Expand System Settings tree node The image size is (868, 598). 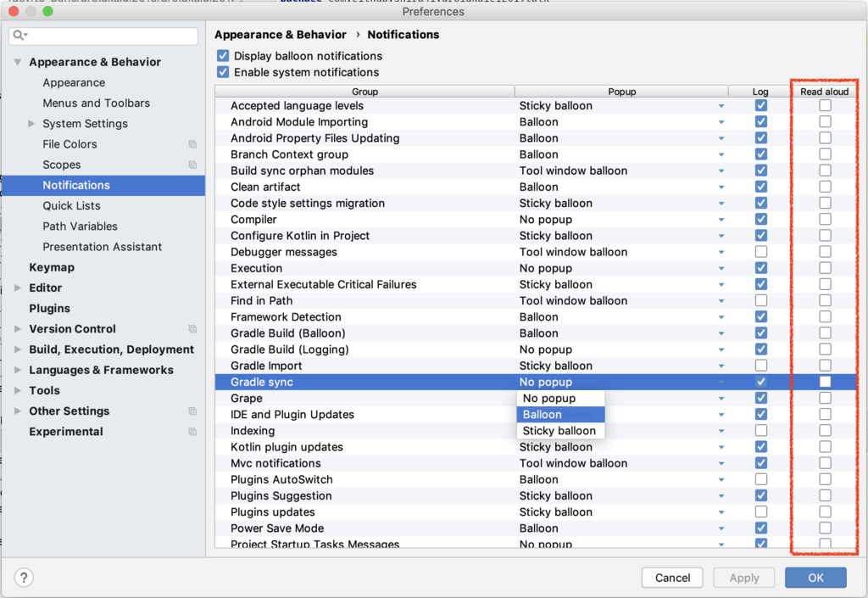(x=31, y=124)
